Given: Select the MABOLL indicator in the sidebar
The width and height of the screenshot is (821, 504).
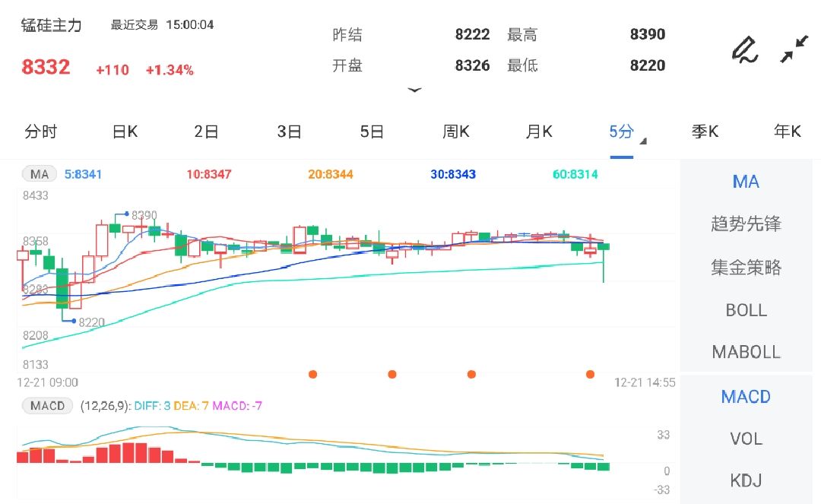Looking at the screenshot, I should tap(746, 352).
